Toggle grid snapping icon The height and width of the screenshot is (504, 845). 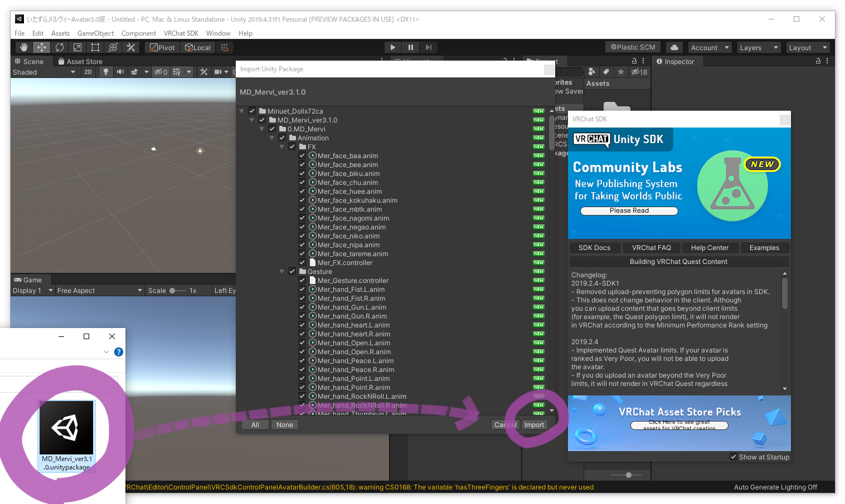tap(225, 47)
